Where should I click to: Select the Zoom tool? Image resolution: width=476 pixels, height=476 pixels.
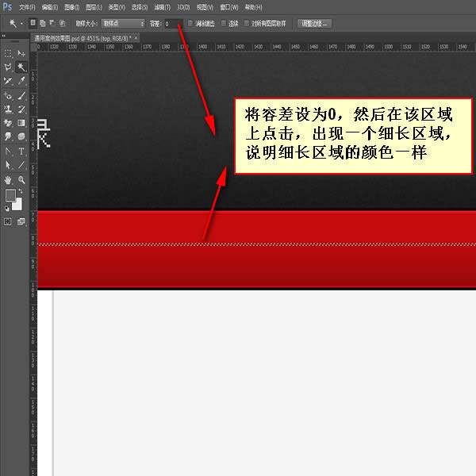21,180
